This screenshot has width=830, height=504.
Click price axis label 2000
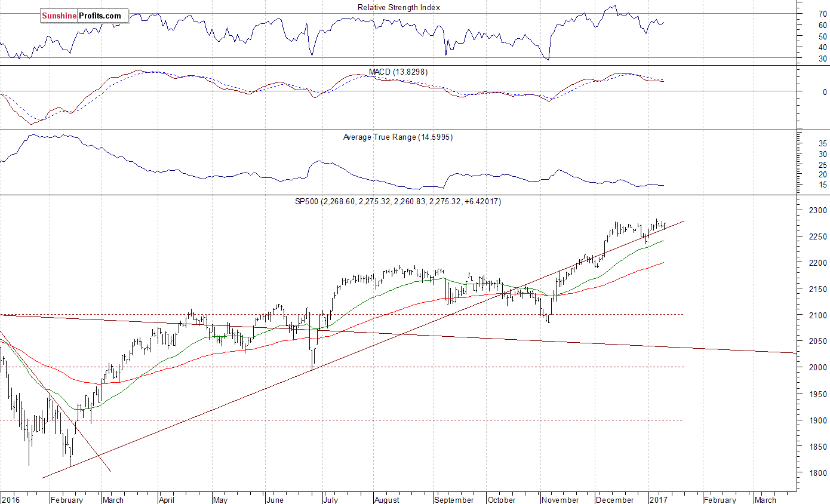(x=818, y=368)
